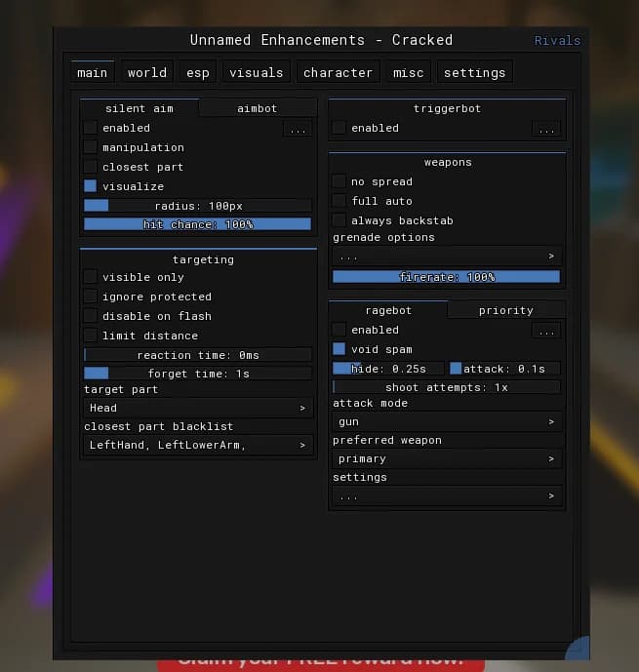Viewport: 639px width, 672px height.
Task: Switch to the visuals tab
Action: (257, 72)
